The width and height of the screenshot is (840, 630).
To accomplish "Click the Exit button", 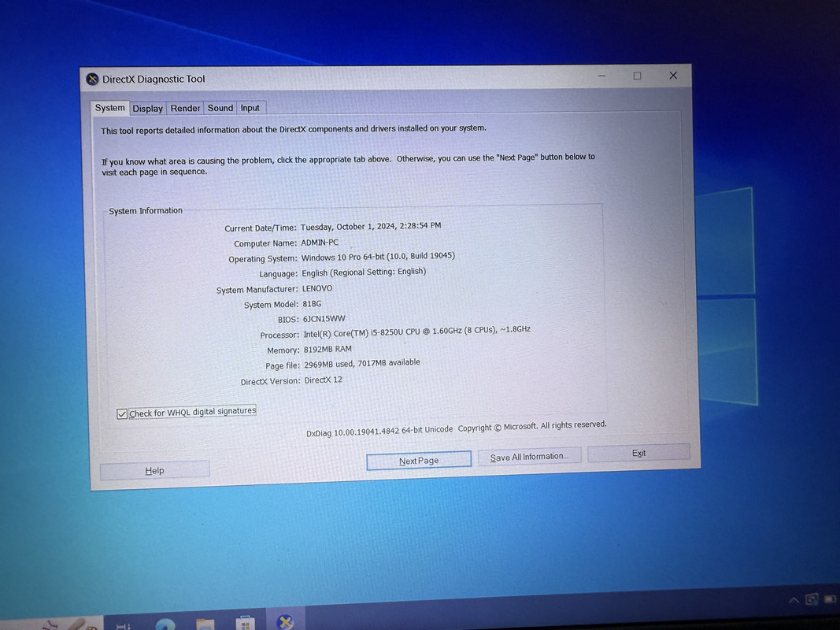I will coord(638,453).
